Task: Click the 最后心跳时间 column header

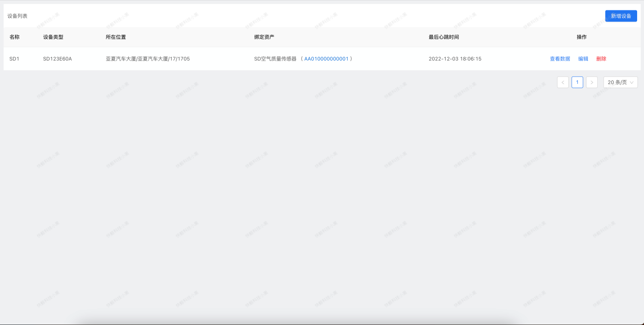Action: [444, 37]
